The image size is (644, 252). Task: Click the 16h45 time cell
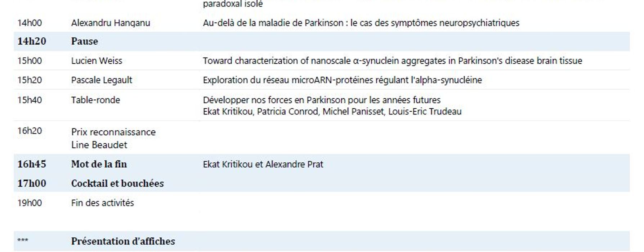coord(32,165)
